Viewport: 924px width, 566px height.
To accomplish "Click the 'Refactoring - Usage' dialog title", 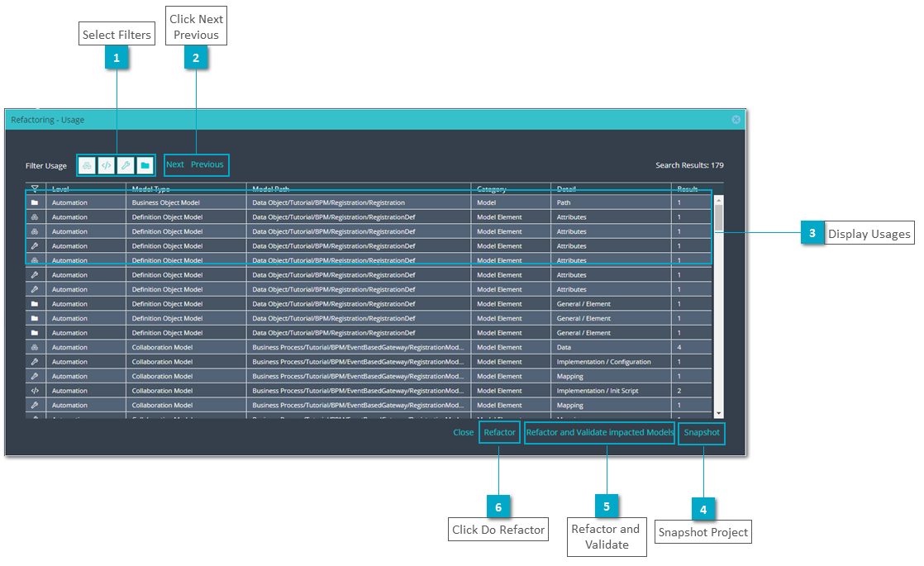I will (47, 120).
